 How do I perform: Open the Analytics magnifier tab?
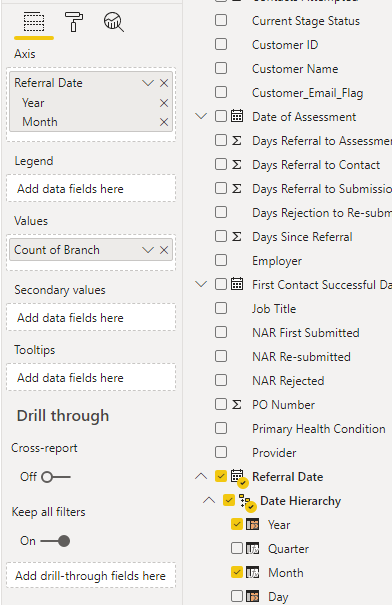[114, 22]
